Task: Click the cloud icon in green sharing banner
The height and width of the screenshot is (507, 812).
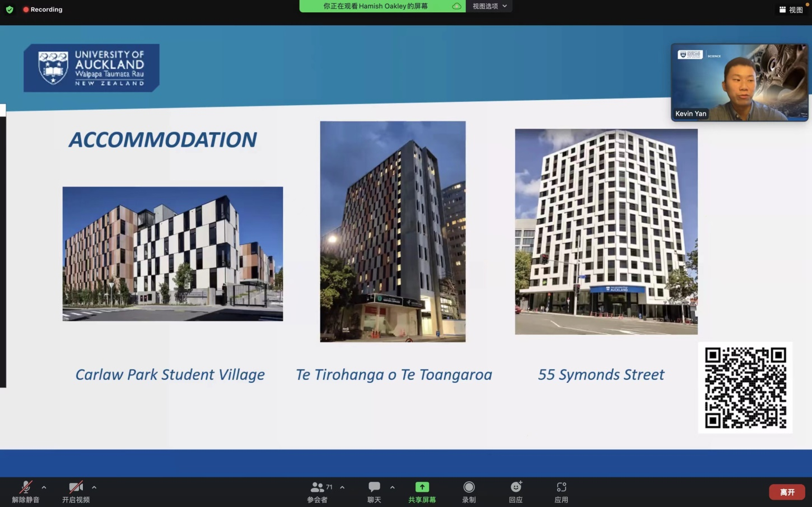Action: point(456,6)
